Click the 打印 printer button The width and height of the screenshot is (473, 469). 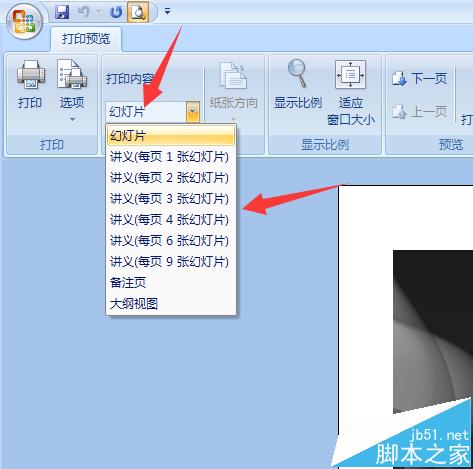(30, 85)
